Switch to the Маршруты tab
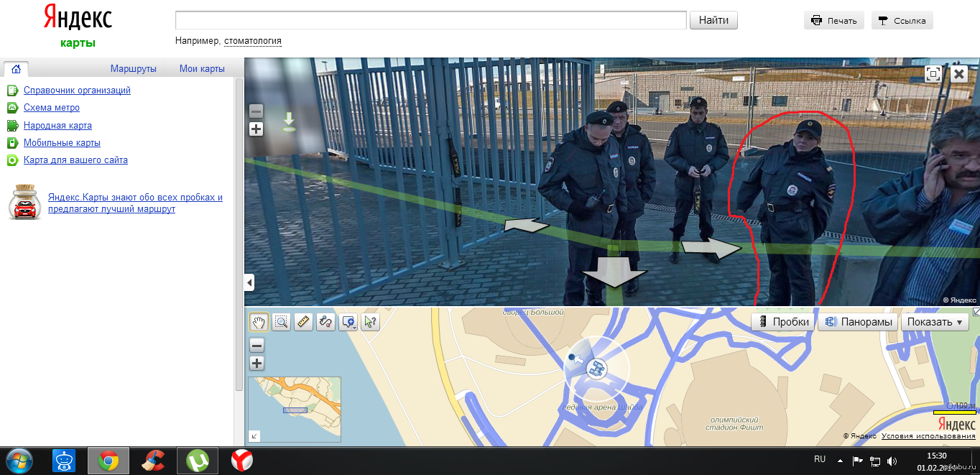 click(133, 69)
